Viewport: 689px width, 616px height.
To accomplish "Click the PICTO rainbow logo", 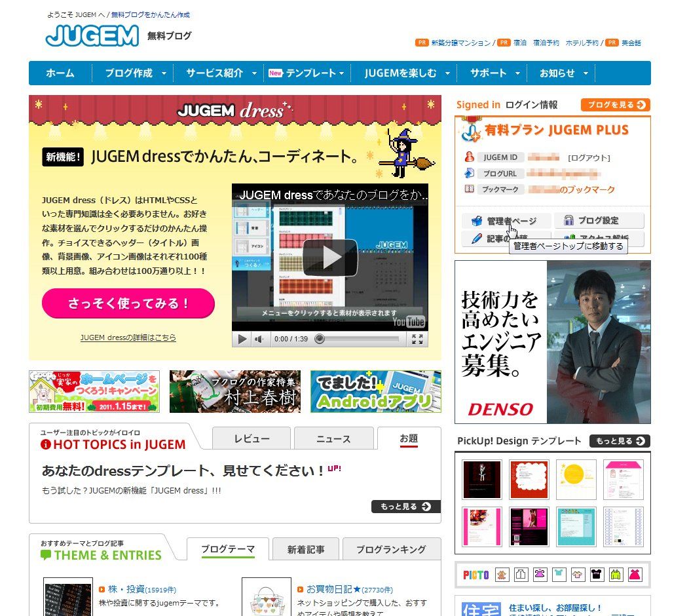I will pyautogui.click(x=476, y=575).
